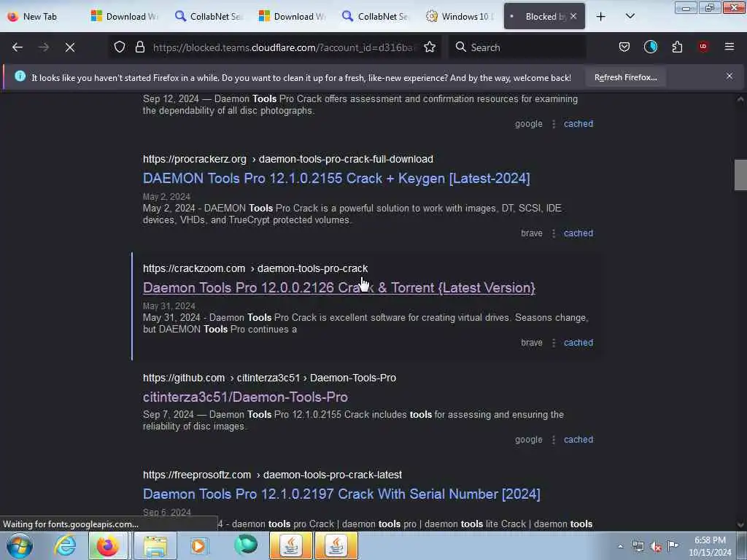Switch to second CollabNet Search tab
The width and height of the screenshot is (747, 560).
[376, 17]
